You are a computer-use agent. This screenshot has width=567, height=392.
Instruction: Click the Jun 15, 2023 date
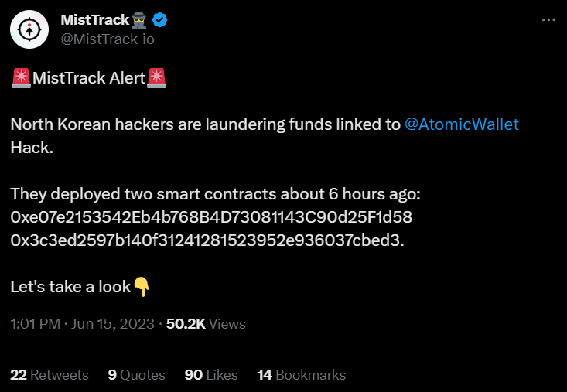click(x=111, y=324)
